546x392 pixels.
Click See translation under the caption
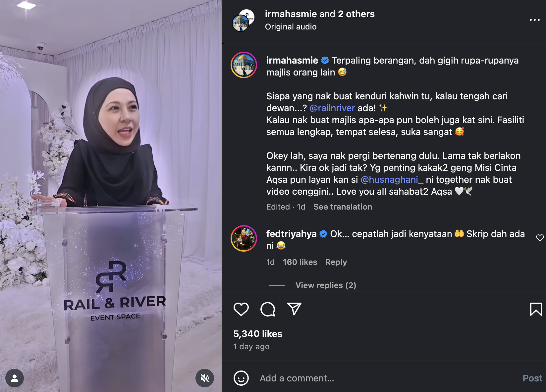point(343,207)
